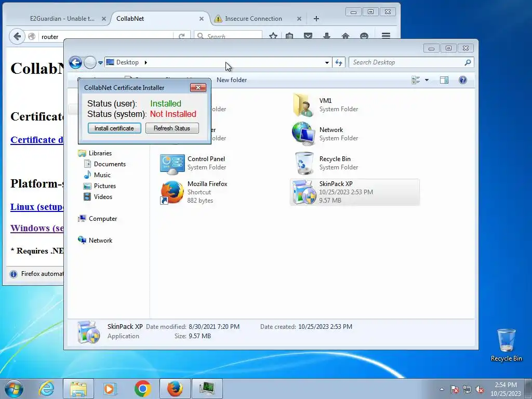Go back in Firefox

click(x=17, y=36)
